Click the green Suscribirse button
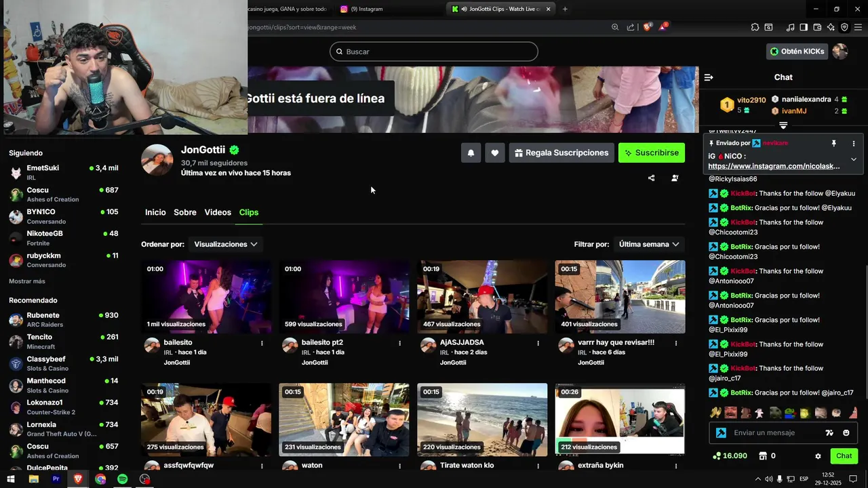The image size is (868, 488). point(652,153)
